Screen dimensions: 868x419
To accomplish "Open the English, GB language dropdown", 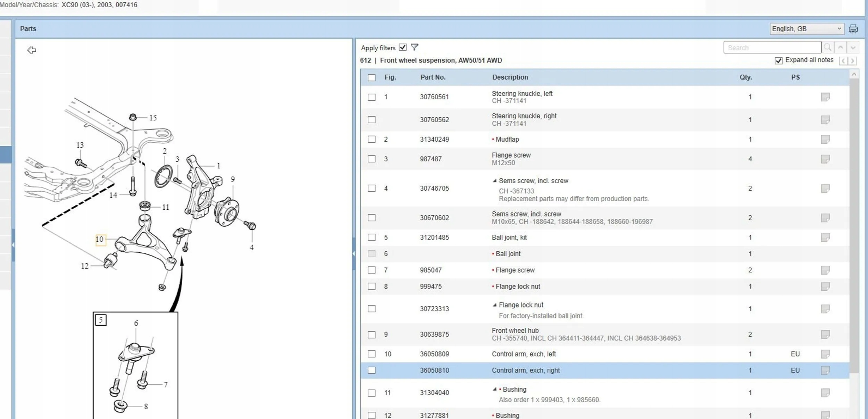I will click(x=807, y=29).
